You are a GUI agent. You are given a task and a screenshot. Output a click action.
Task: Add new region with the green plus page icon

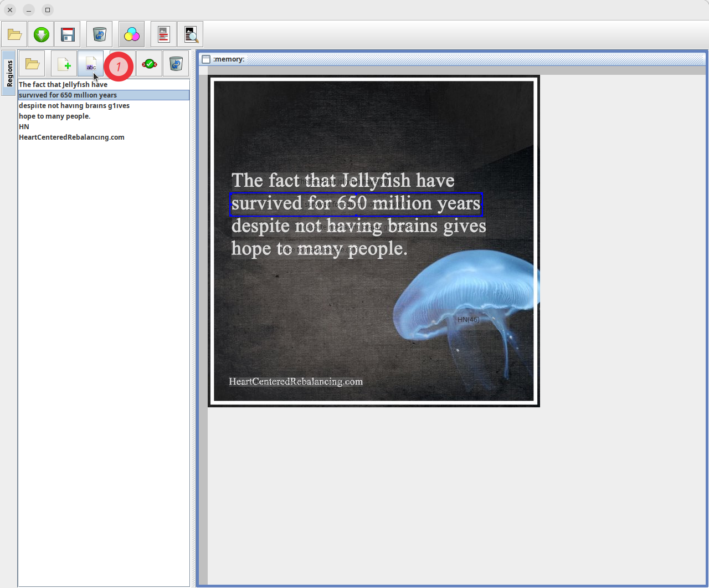[x=64, y=64]
